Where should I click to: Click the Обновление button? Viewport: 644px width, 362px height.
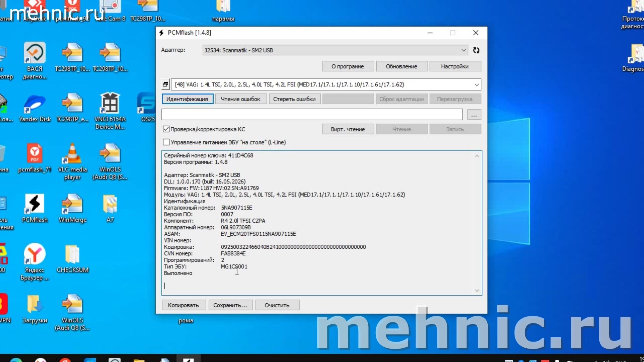pyautogui.click(x=401, y=66)
